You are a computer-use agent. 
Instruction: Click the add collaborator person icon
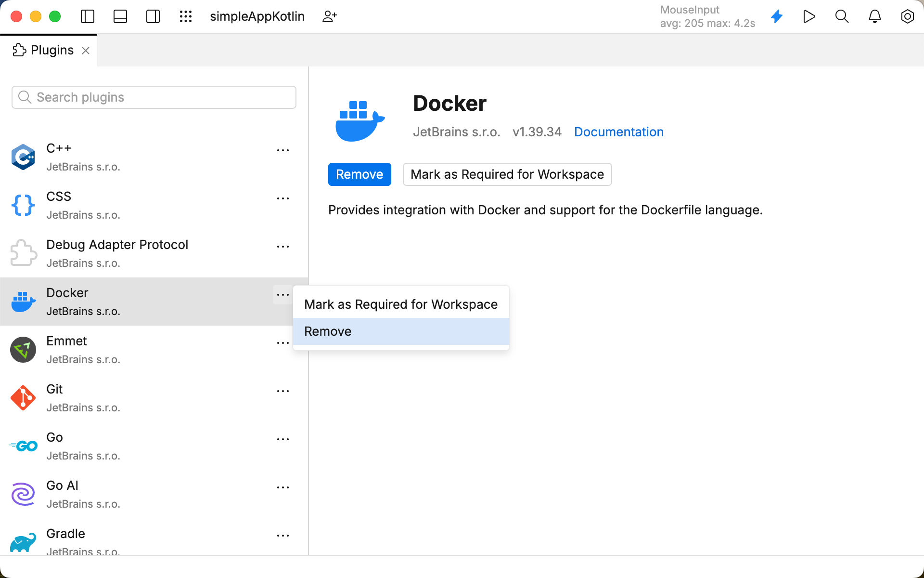click(x=330, y=16)
